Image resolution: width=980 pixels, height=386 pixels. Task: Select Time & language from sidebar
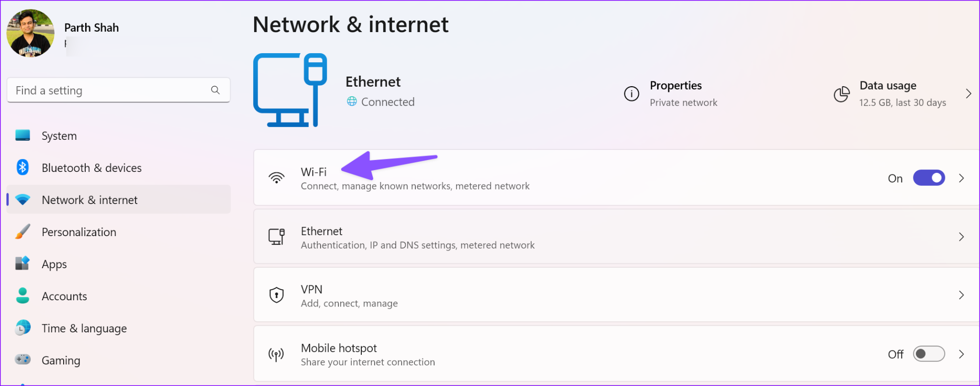pyautogui.click(x=84, y=328)
